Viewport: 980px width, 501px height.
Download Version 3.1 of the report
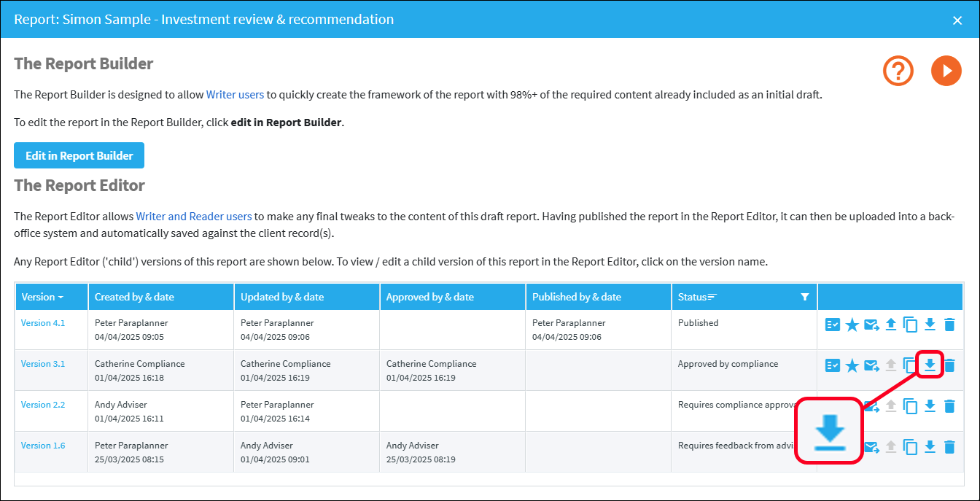coord(930,365)
